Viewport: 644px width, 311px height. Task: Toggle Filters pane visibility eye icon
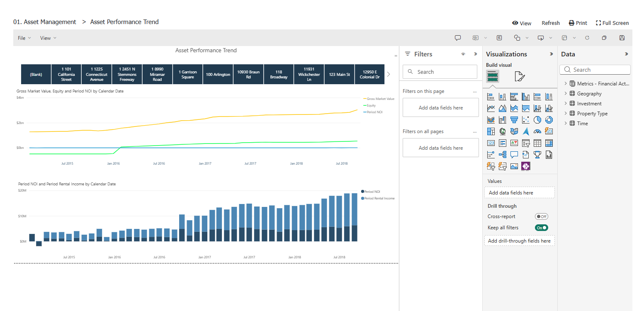click(x=463, y=54)
